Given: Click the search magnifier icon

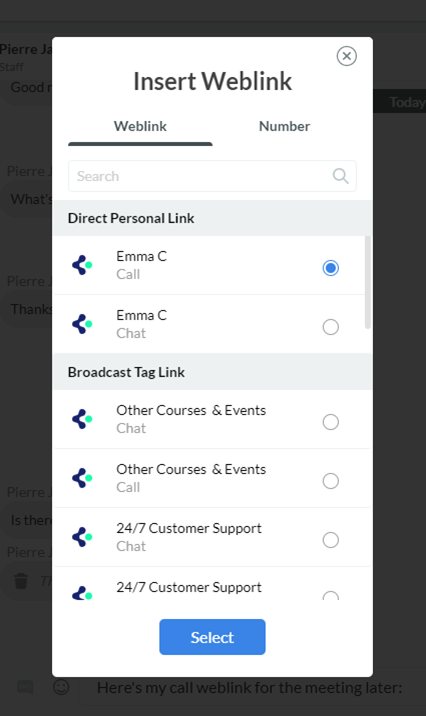Looking at the screenshot, I should click(x=341, y=176).
